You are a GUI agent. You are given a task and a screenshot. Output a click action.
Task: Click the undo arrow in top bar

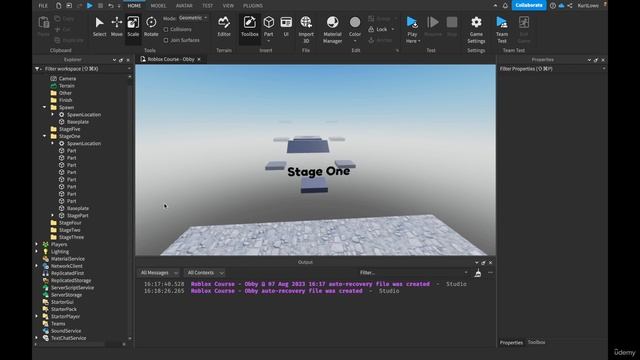coord(111,6)
